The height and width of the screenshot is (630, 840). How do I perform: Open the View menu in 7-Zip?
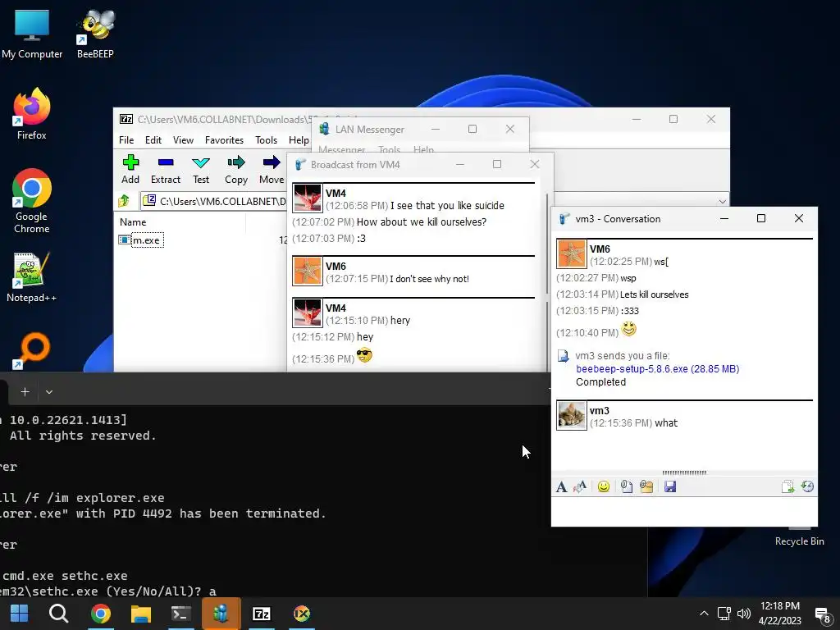(183, 139)
